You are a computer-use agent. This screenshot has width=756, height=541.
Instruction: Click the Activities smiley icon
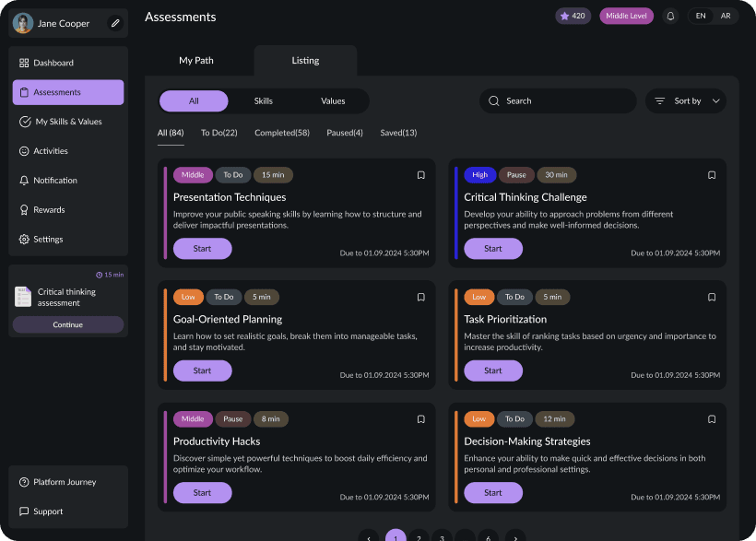pyautogui.click(x=22, y=151)
